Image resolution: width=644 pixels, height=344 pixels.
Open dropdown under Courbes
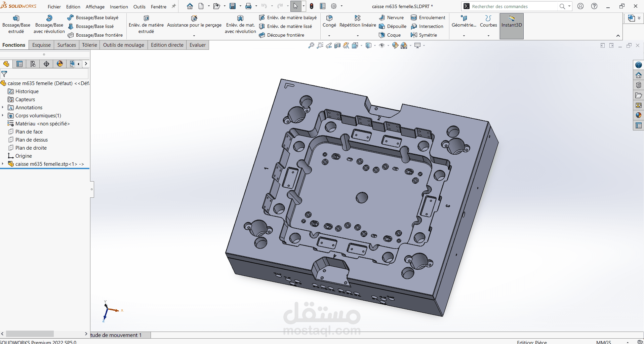click(488, 36)
